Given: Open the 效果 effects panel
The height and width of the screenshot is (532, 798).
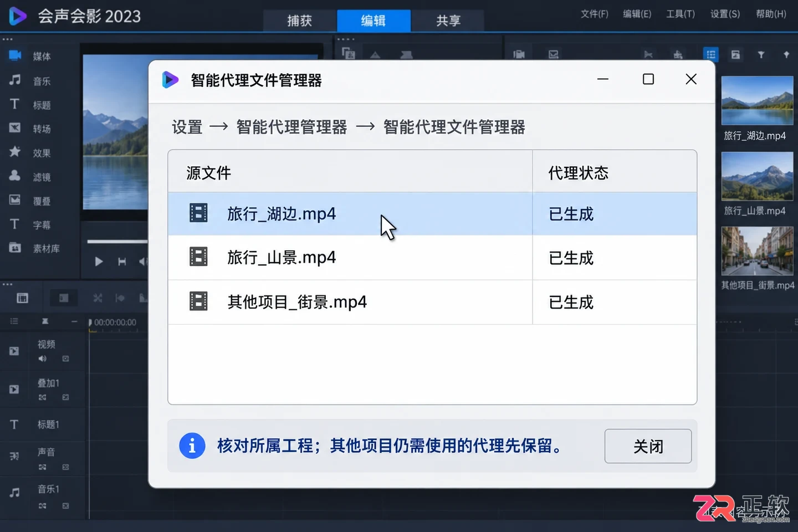Looking at the screenshot, I should point(30,152).
